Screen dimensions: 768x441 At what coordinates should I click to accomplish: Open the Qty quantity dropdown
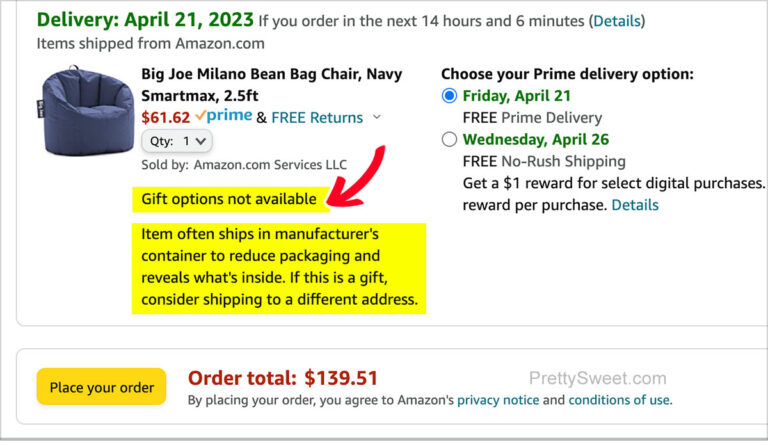pyautogui.click(x=176, y=141)
